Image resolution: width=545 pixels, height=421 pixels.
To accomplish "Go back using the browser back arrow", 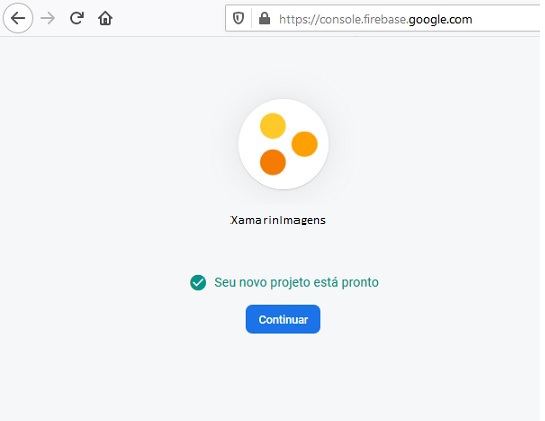I will point(18,18).
